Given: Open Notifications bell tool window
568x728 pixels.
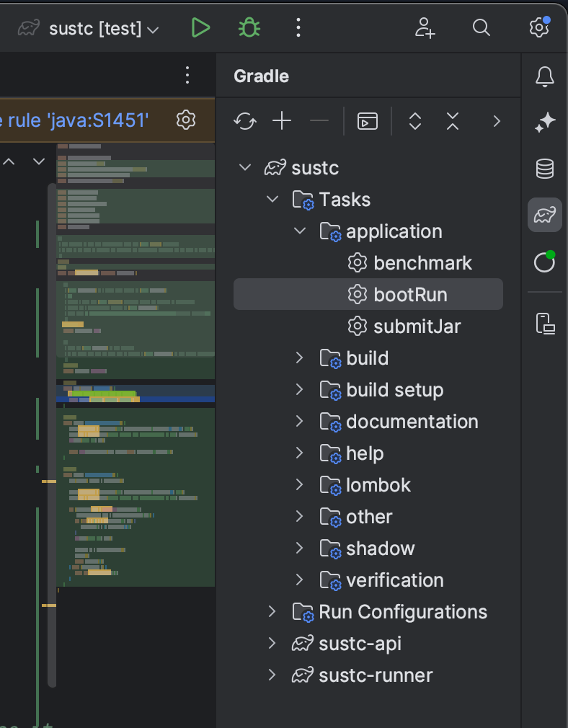Looking at the screenshot, I should click(x=545, y=76).
